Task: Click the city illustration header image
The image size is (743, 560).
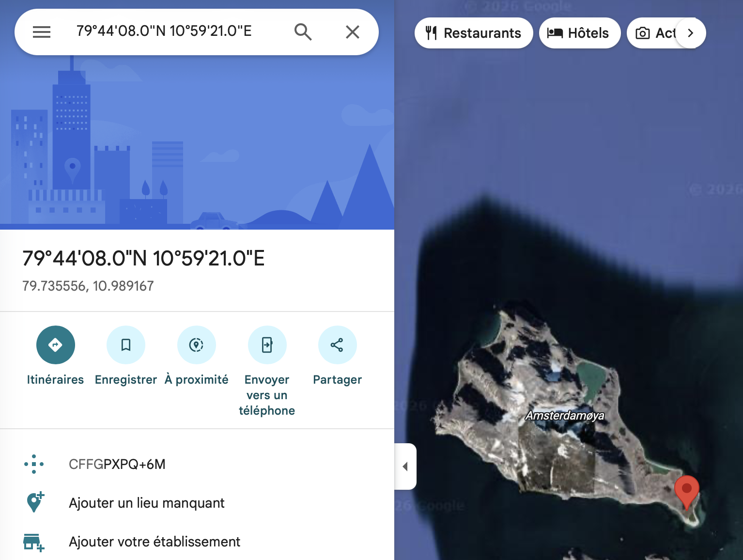Action: pyautogui.click(x=197, y=145)
